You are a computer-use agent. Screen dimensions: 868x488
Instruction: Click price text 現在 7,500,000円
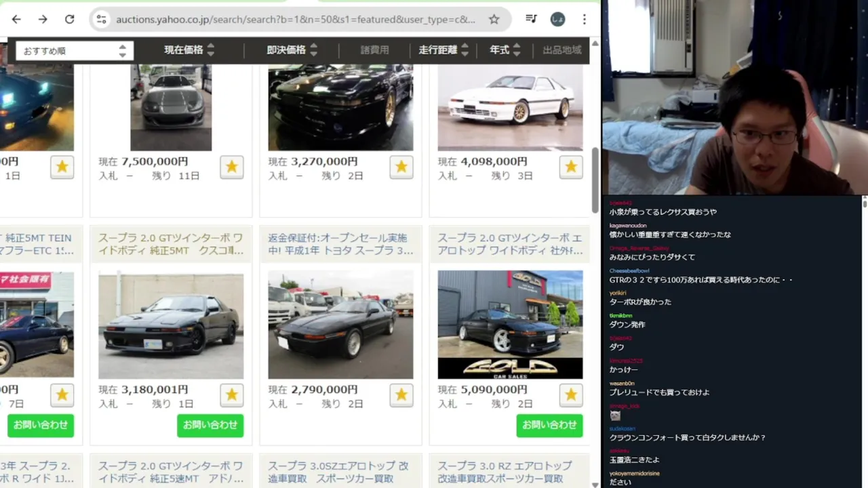tap(143, 161)
